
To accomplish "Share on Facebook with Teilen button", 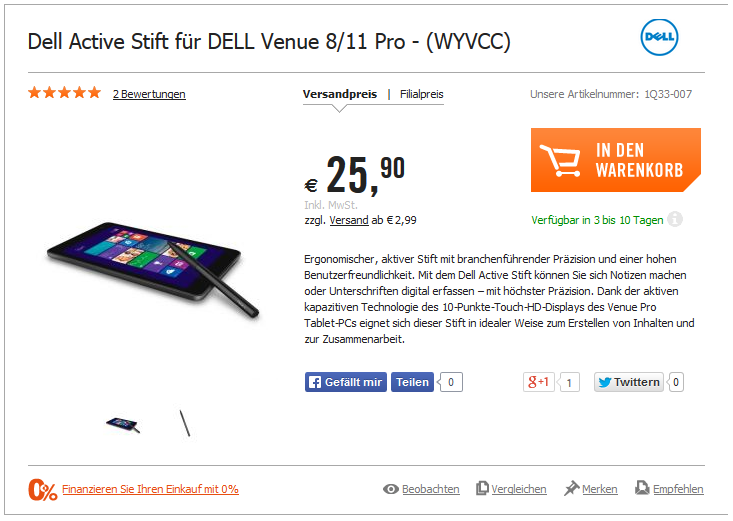I will click(412, 382).
